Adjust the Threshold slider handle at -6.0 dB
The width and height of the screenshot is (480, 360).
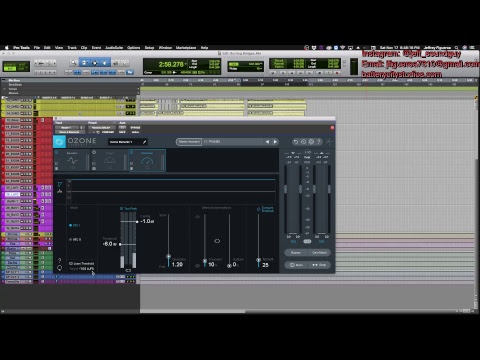(x=120, y=244)
